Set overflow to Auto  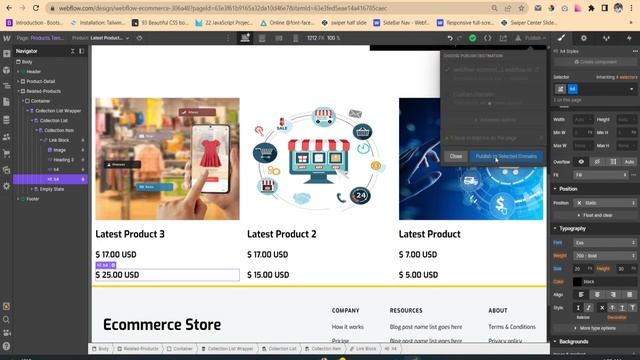[x=629, y=162]
